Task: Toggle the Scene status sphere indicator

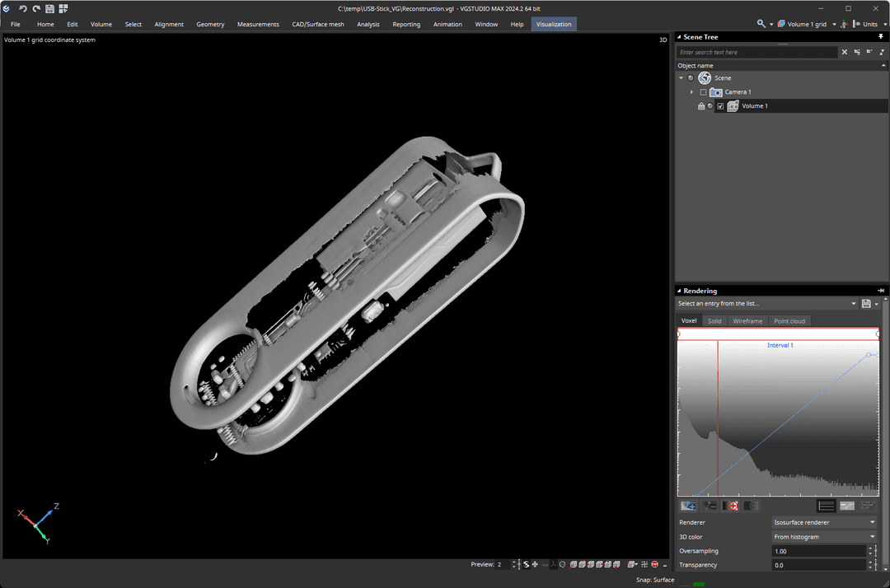Action: click(691, 78)
